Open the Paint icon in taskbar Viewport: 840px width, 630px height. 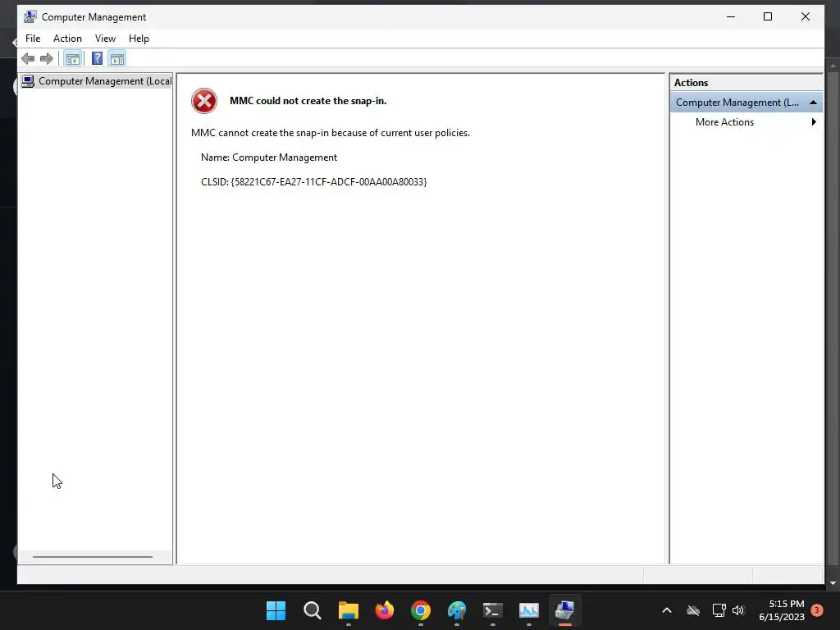pos(456,610)
